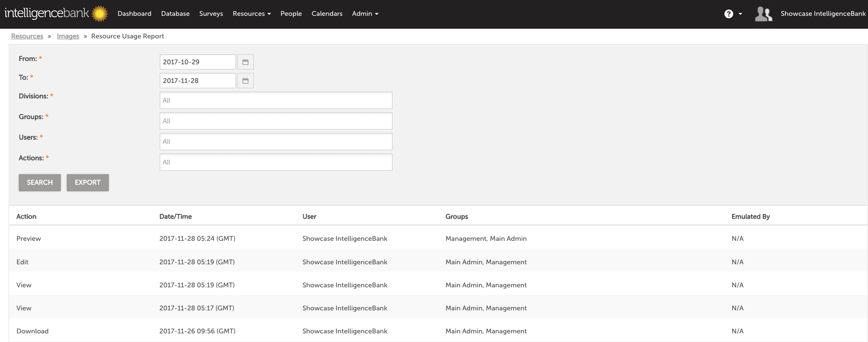Image resolution: width=868 pixels, height=342 pixels.
Task: Open the Groups selection field
Action: click(276, 121)
